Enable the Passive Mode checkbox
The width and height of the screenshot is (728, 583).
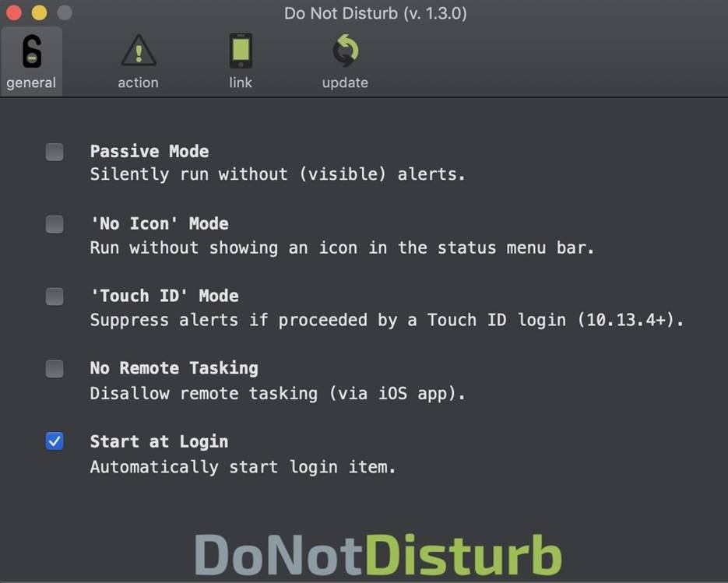(55, 152)
